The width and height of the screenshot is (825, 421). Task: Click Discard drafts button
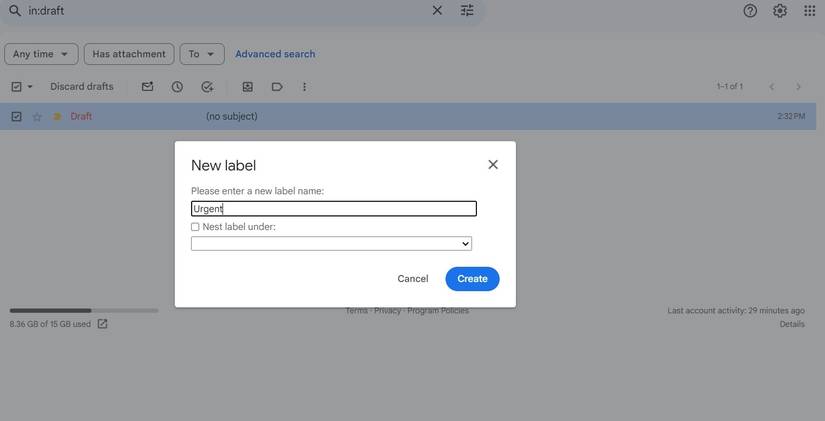pos(82,87)
